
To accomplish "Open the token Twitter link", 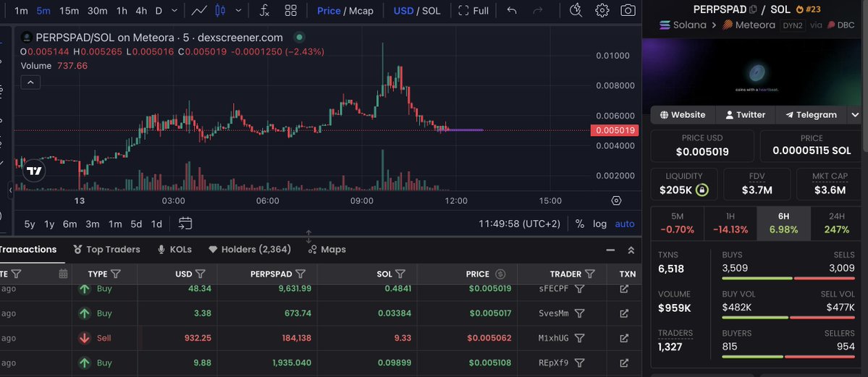I will [746, 115].
